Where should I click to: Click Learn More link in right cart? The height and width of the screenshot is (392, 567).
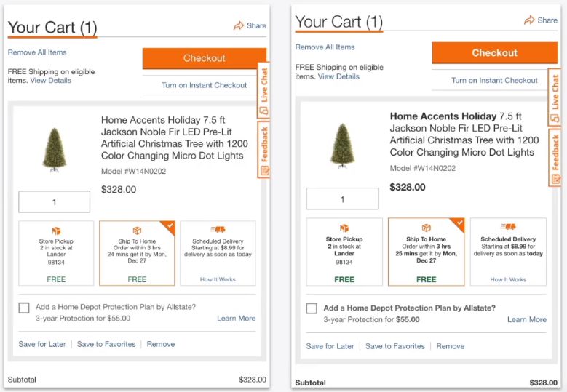point(527,319)
